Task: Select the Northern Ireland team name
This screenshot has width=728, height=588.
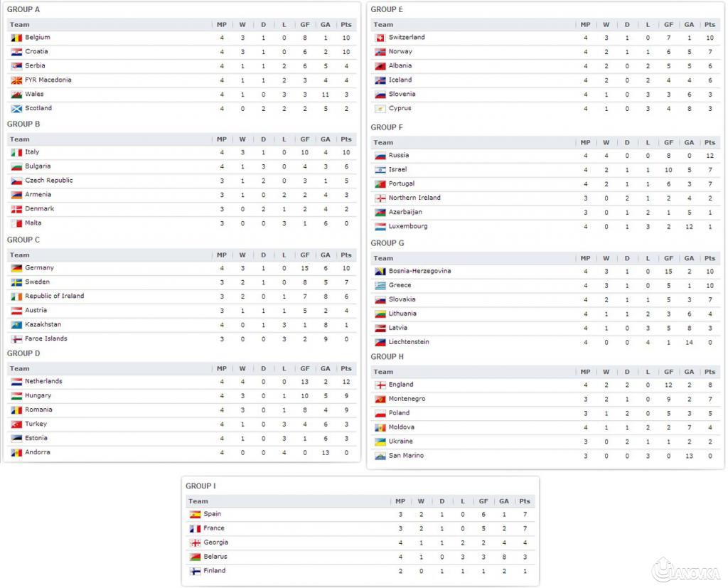Action: pyautogui.click(x=414, y=198)
